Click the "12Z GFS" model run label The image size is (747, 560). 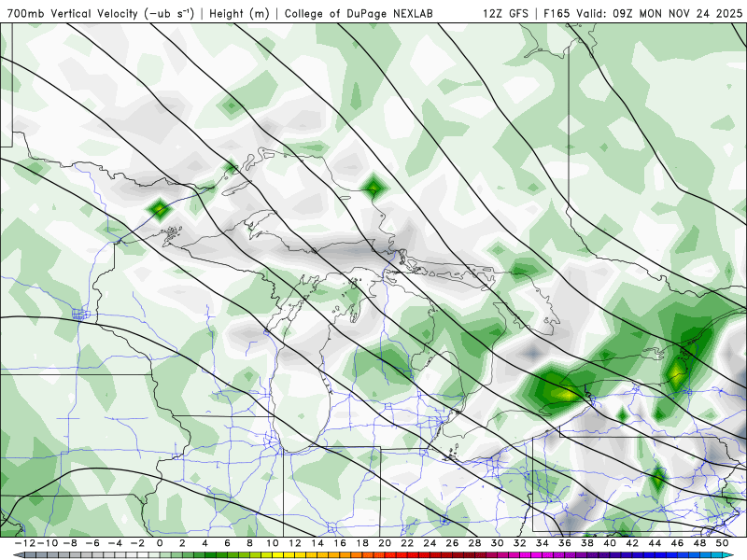point(505,13)
